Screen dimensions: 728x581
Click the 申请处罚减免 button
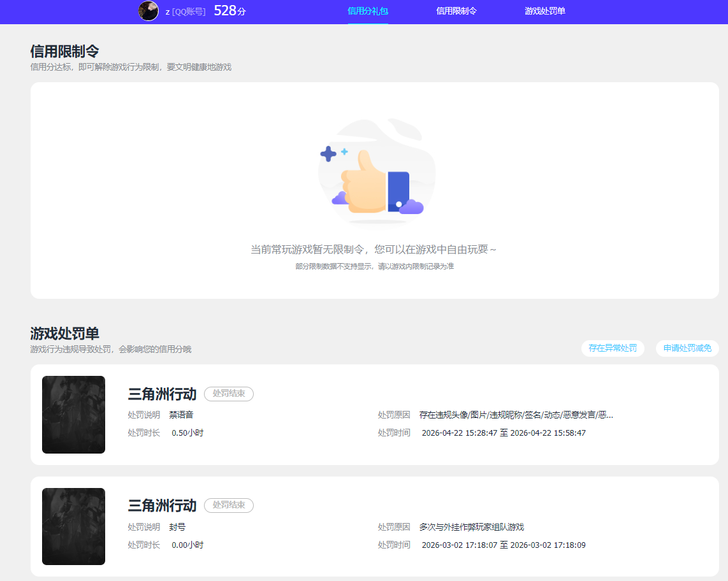[x=687, y=348]
